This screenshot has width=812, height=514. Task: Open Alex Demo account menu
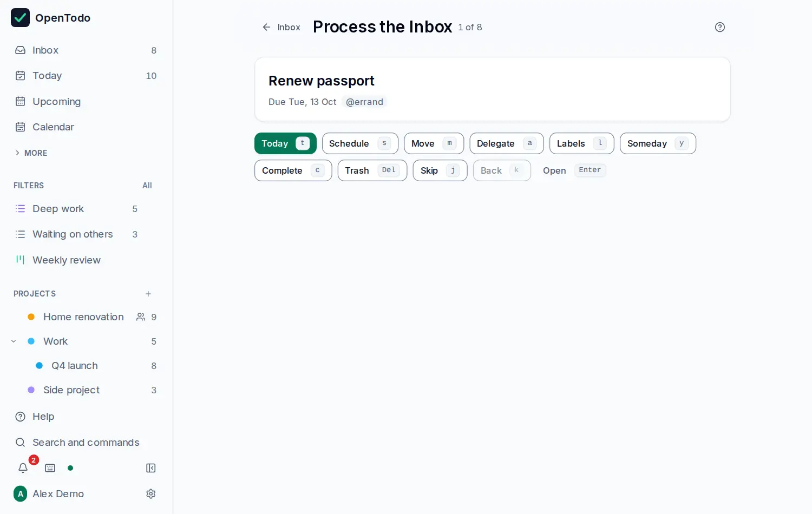tap(49, 494)
